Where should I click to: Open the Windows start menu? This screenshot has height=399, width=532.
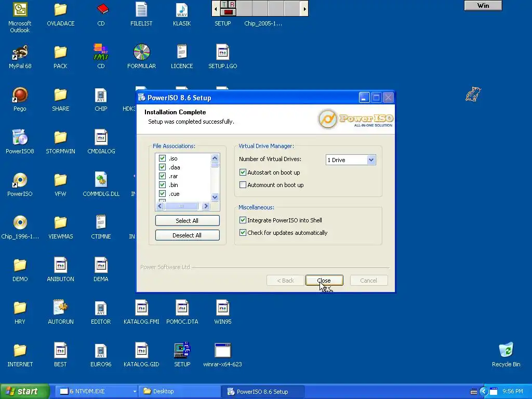tap(24, 392)
